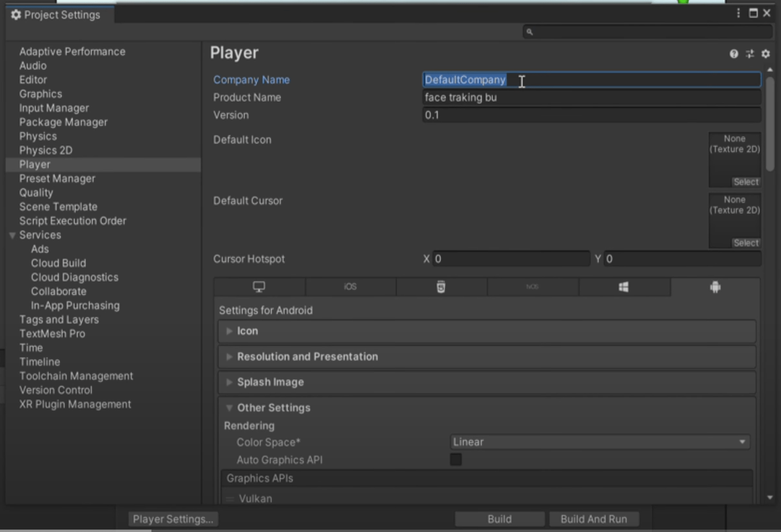Expand the Resolution and Presentation section
This screenshot has width=781, height=532.
(487, 357)
